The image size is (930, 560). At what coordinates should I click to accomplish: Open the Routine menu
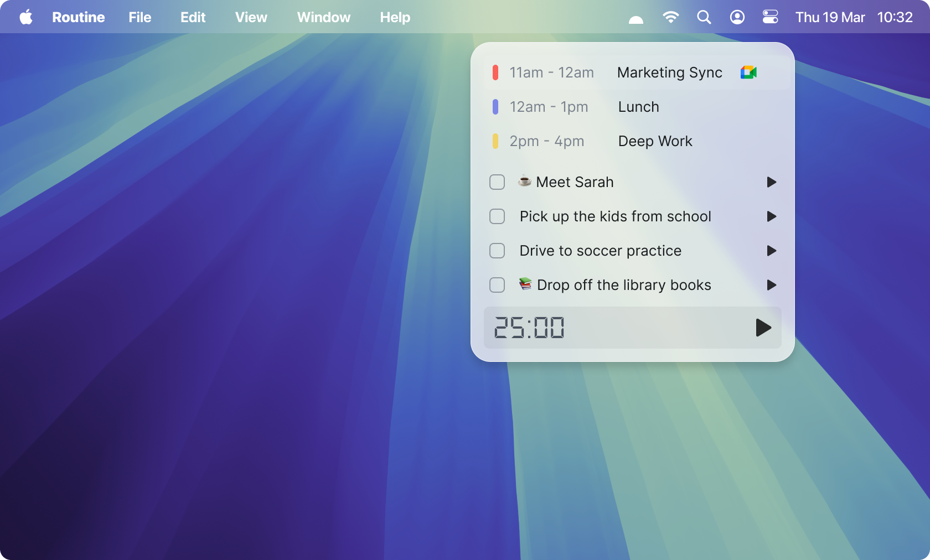point(77,17)
